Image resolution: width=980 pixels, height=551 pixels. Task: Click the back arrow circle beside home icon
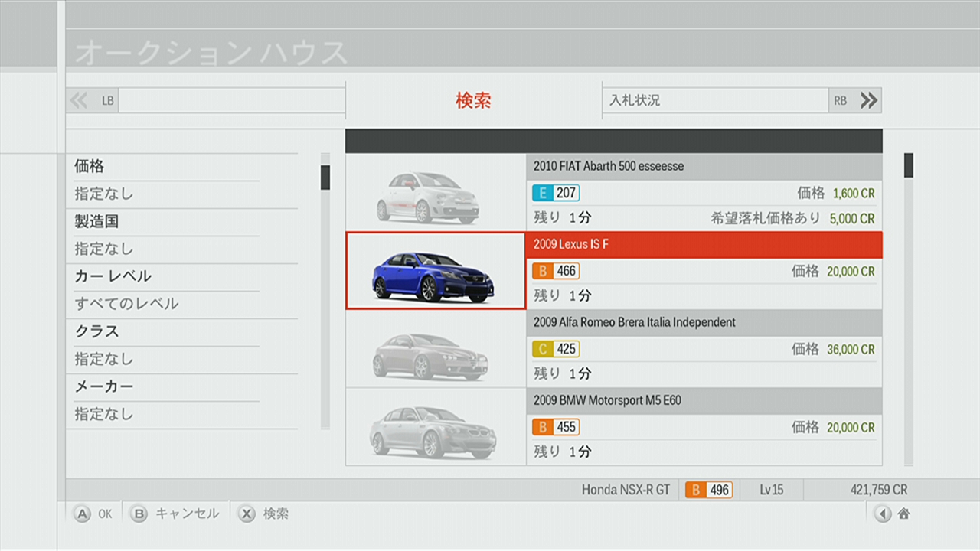(x=883, y=514)
